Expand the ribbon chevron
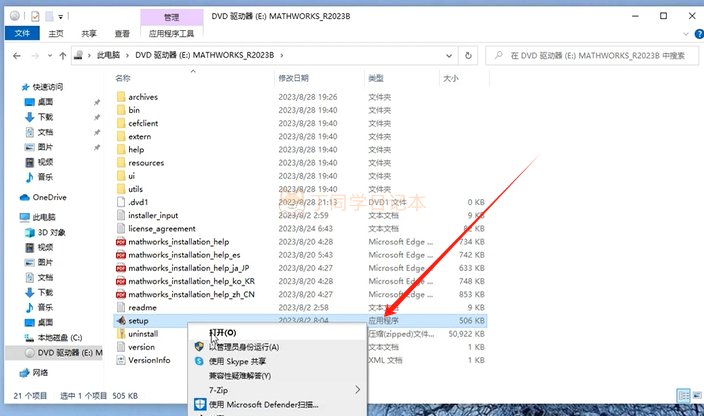The width and height of the screenshot is (704, 416). (686, 34)
